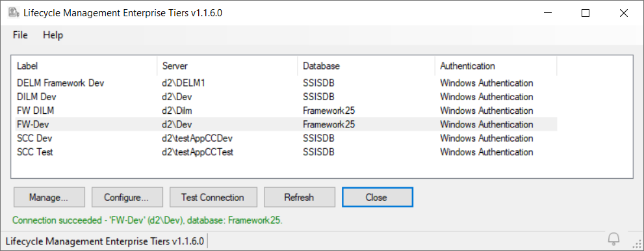This screenshot has width=644, height=251.
Task: Select the DILM Dev row label
Action: [36, 97]
